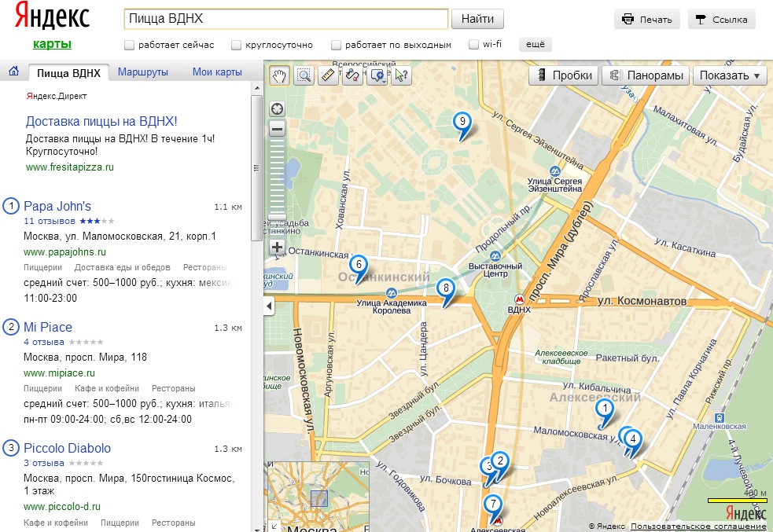Switch to the "Маршруты" tab

(x=143, y=72)
